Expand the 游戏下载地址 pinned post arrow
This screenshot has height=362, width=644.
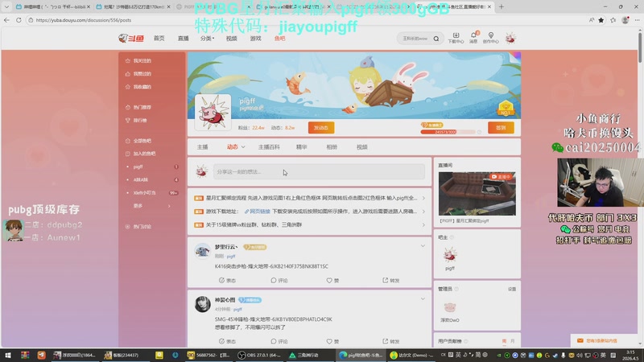pyautogui.click(x=423, y=212)
